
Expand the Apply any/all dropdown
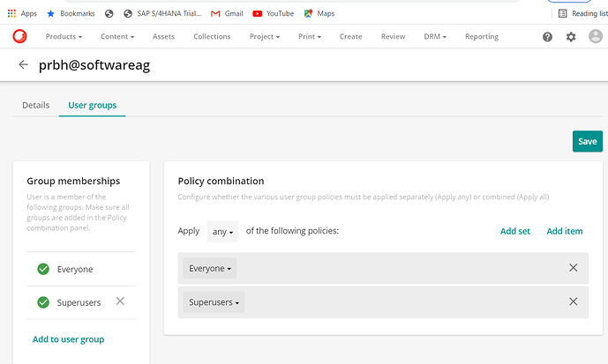(x=222, y=232)
